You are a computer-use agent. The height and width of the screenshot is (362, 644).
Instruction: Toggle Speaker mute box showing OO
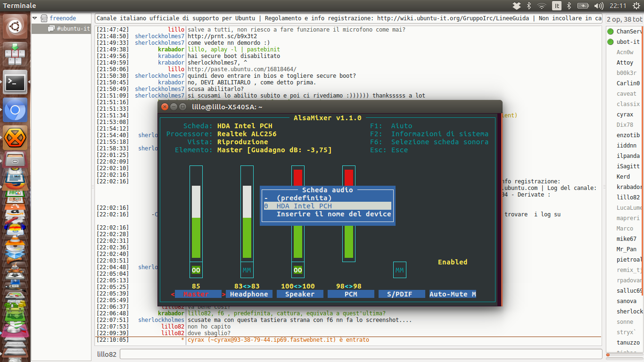pyautogui.click(x=298, y=270)
